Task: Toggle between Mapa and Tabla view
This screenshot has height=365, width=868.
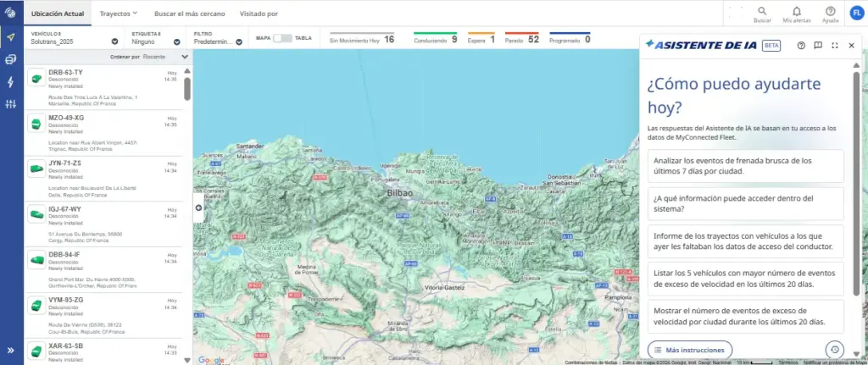Action: [282, 38]
